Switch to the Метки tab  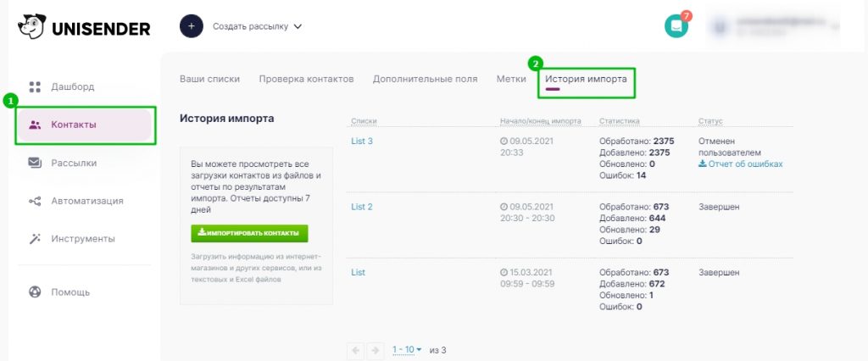511,79
